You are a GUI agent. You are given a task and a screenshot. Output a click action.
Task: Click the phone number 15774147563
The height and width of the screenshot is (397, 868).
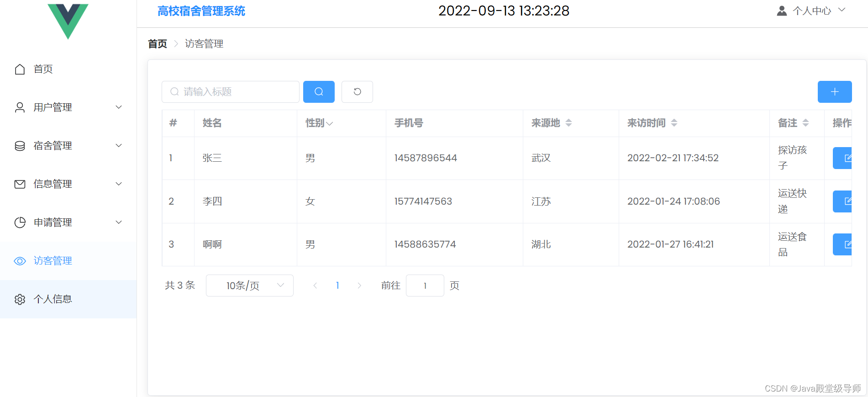(423, 201)
